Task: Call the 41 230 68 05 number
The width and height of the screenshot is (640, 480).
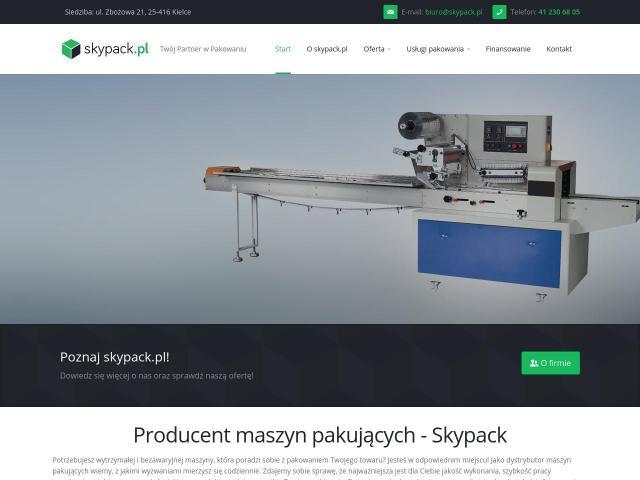Action: (x=559, y=12)
